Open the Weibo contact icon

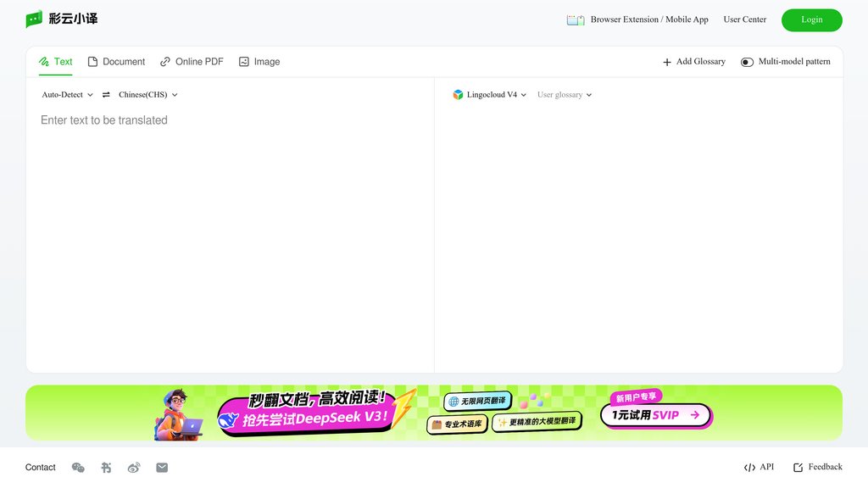point(134,468)
